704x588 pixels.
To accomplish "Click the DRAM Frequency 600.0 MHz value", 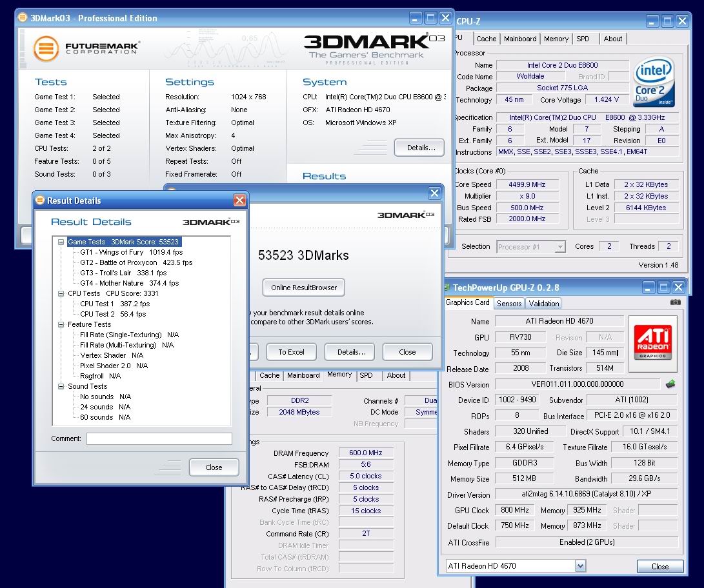I will click(x=365, y=453).
